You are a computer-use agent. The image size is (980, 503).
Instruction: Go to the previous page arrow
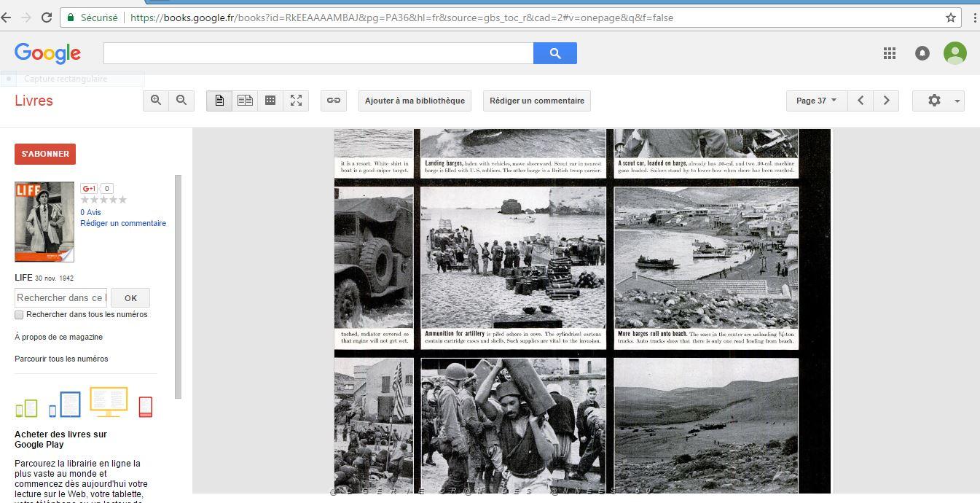pos(861,101)
